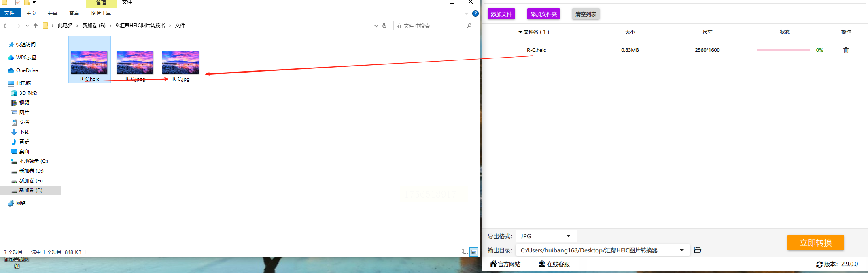This screenshot has height=273, width=868.
Task: Go up one folder level
Action: [36, 26]
